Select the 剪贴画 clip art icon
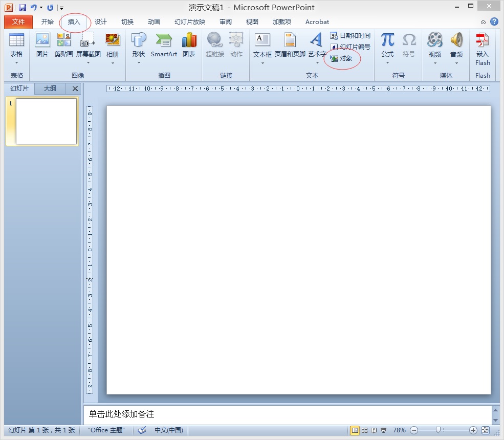Screen dimensions: 504x440 pos(63,45)
